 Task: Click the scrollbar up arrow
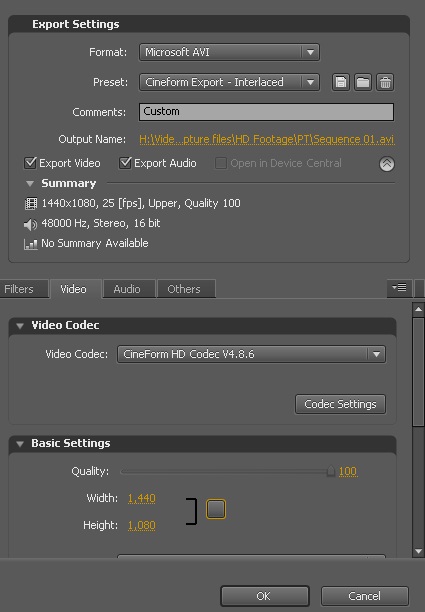[x=418, y=310]
